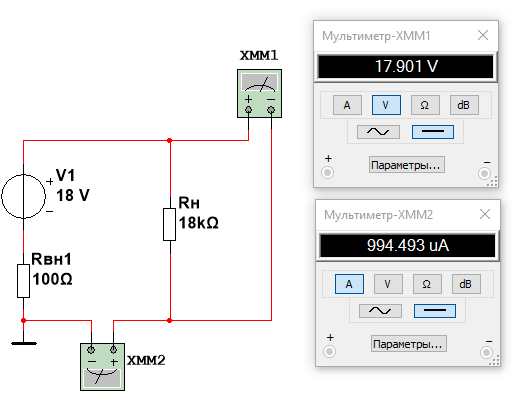
Task: Click the 17.901 V reading display
Action: coord(406,66)
